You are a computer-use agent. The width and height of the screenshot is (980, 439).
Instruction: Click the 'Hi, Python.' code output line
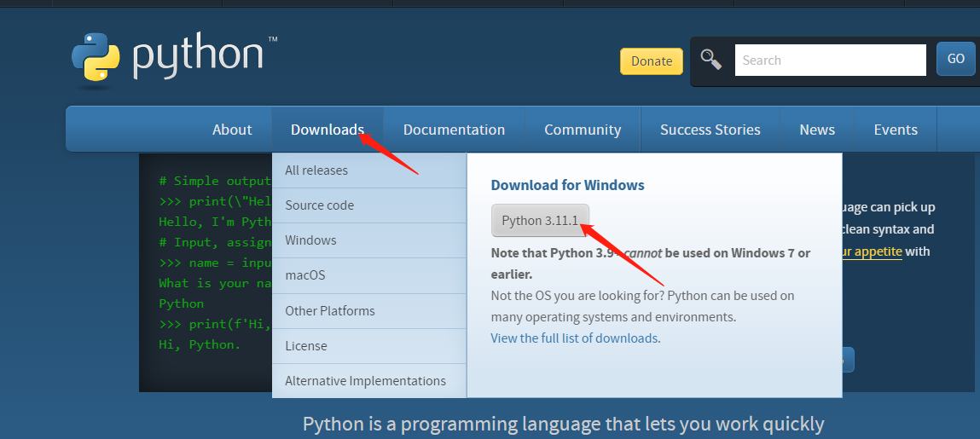click(x=200, y=344)
